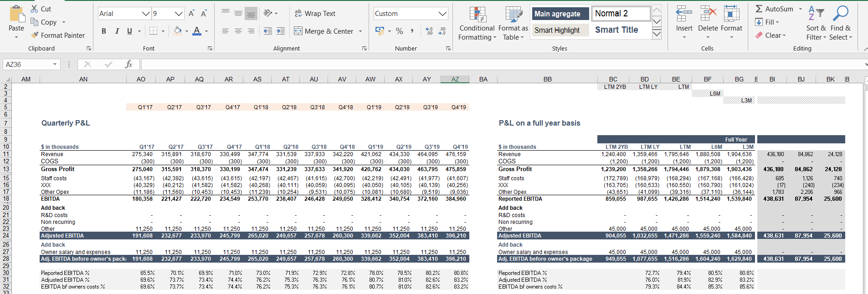Screen dimensions: 868x294
Task: Decrease indent icon
Action: tap(268, 31)
